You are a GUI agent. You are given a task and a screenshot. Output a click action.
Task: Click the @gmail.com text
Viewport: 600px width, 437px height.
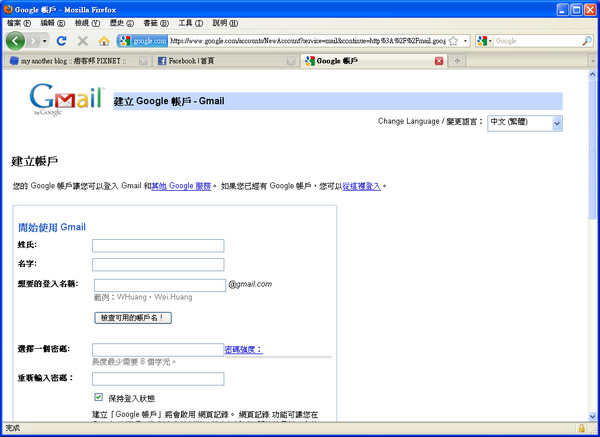click(250, 284)
